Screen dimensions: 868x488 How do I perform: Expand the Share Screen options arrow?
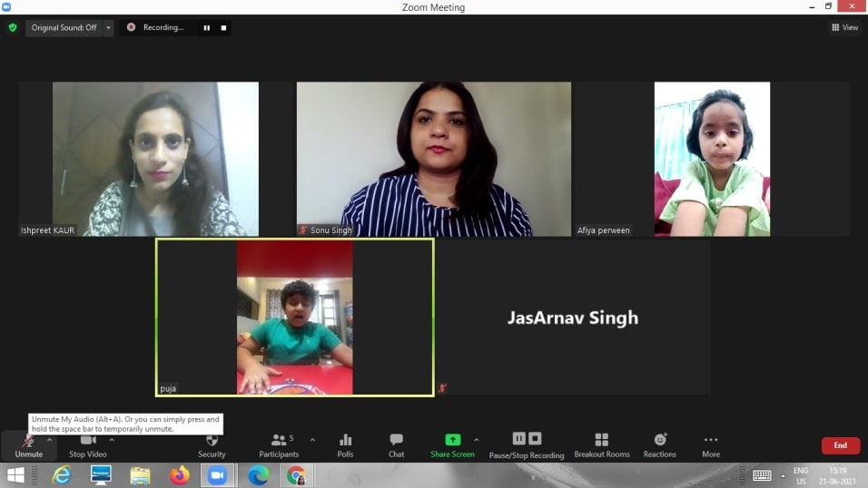[477, 440]
